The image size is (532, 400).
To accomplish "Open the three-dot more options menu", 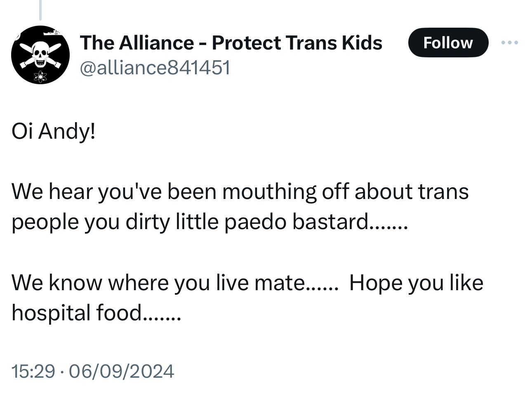I will (510, 43).
